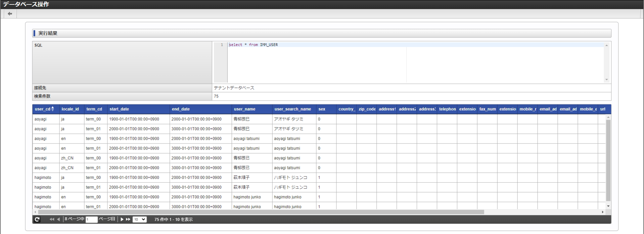Screen dimensions: 644x234
Task: Go to the previous results page
Action: (x=58, y=219)
